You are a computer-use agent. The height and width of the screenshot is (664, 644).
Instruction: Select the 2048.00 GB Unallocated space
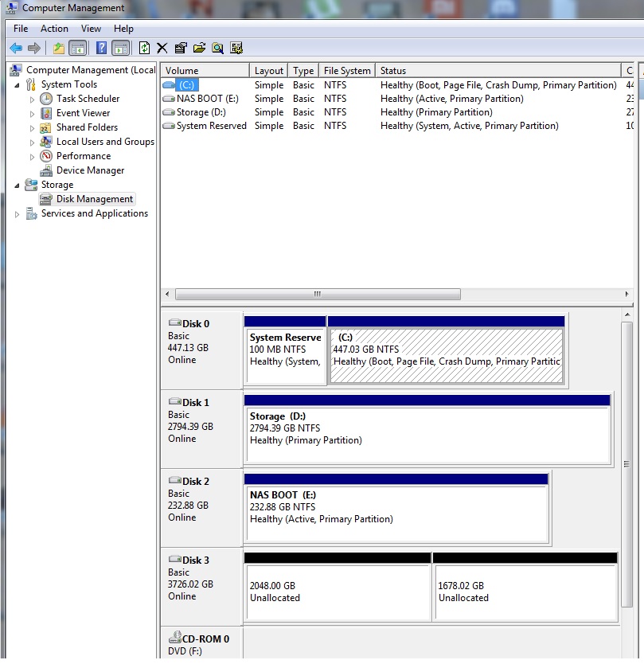338,586
